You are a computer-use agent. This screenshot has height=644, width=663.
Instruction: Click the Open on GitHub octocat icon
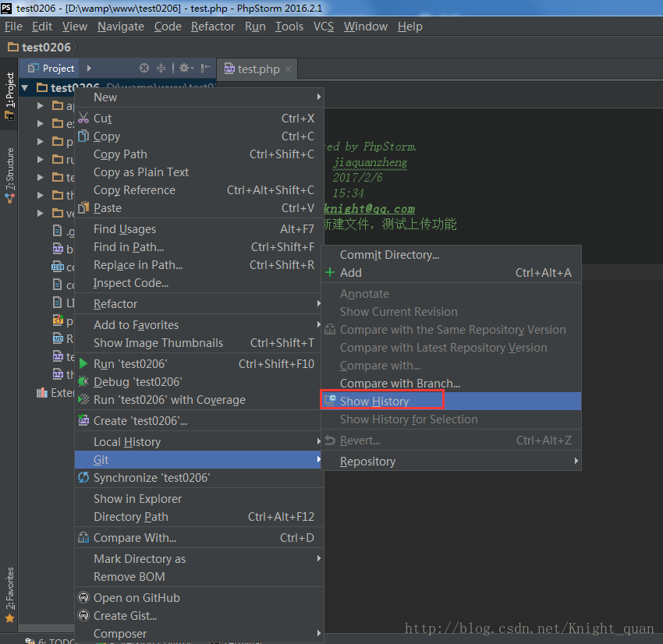coord(83,597)
